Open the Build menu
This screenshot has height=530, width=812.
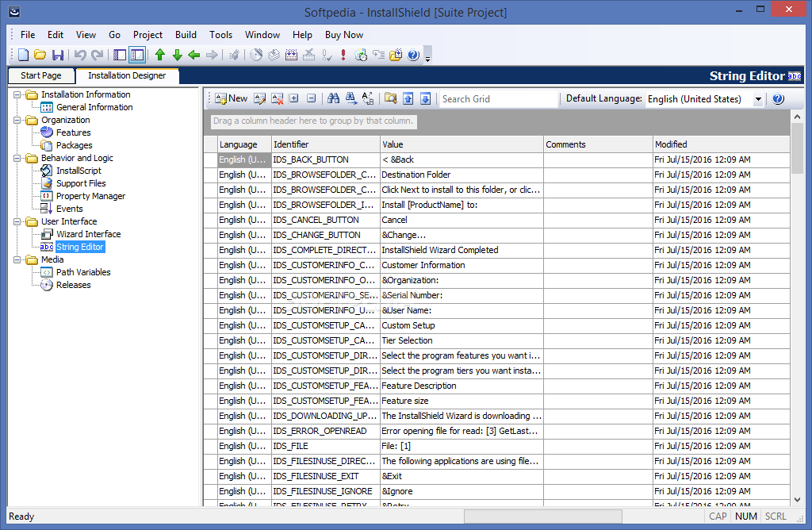pos(186,35)
